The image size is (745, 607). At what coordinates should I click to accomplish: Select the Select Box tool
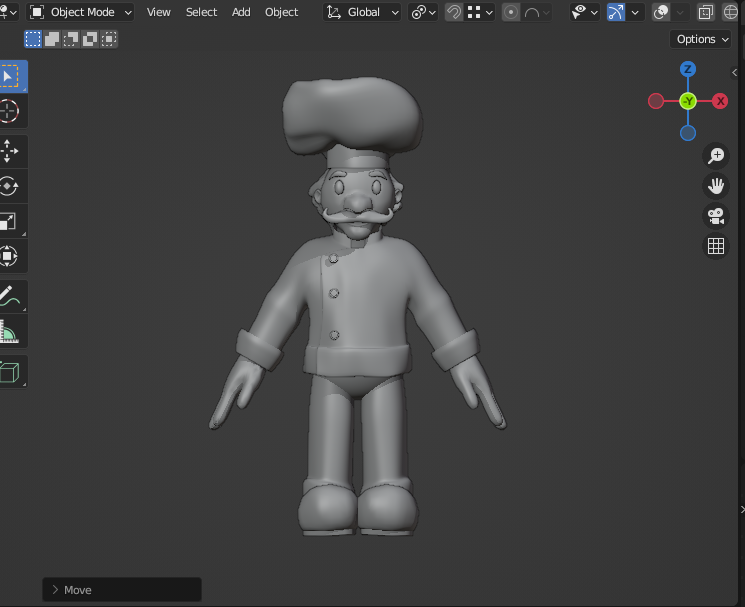[x=12, y=76]
